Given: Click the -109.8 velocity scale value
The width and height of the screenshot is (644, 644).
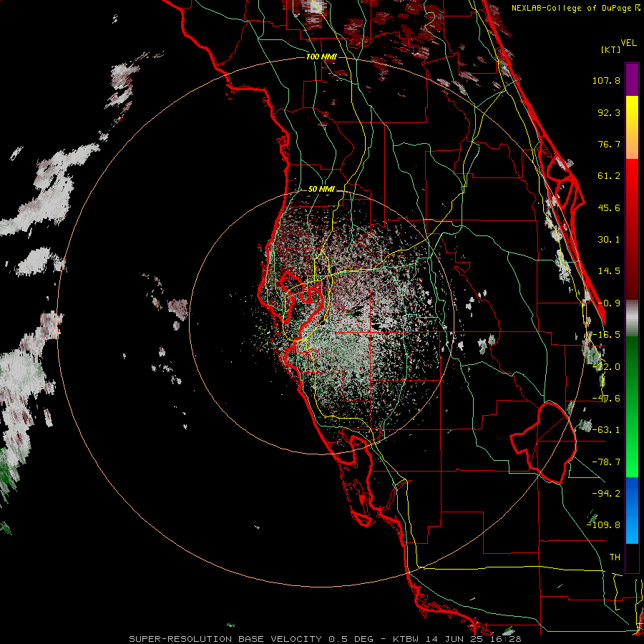Looking at the screenshot, I should click(604, 525).
